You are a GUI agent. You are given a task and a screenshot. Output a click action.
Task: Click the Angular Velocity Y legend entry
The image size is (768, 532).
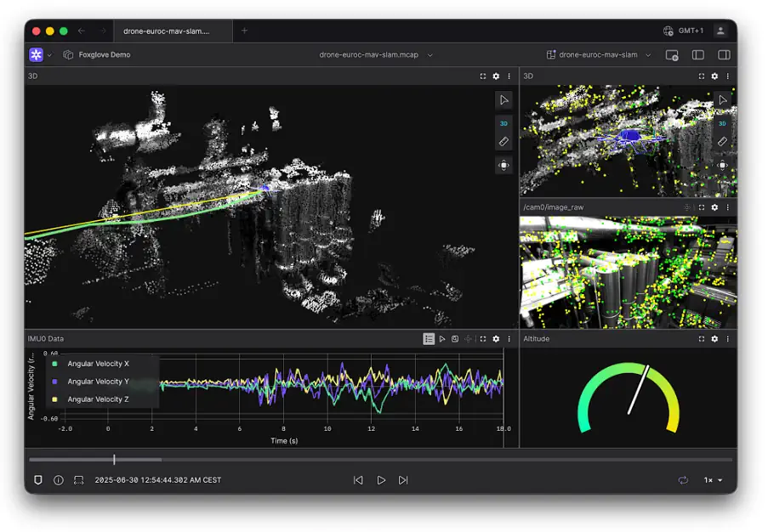click(x=99, y=382)
